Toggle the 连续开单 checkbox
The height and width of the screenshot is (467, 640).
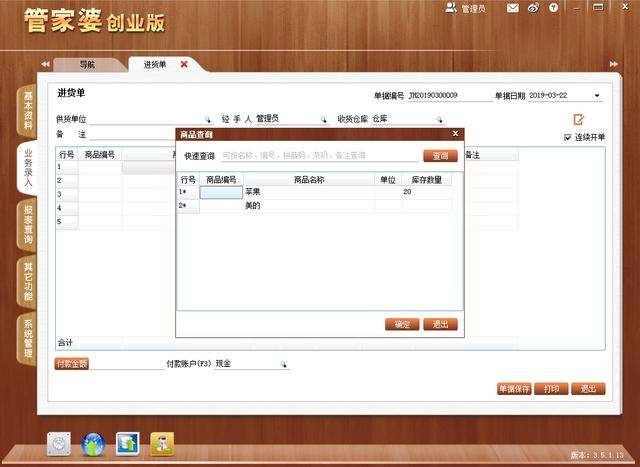click(568, 137)
